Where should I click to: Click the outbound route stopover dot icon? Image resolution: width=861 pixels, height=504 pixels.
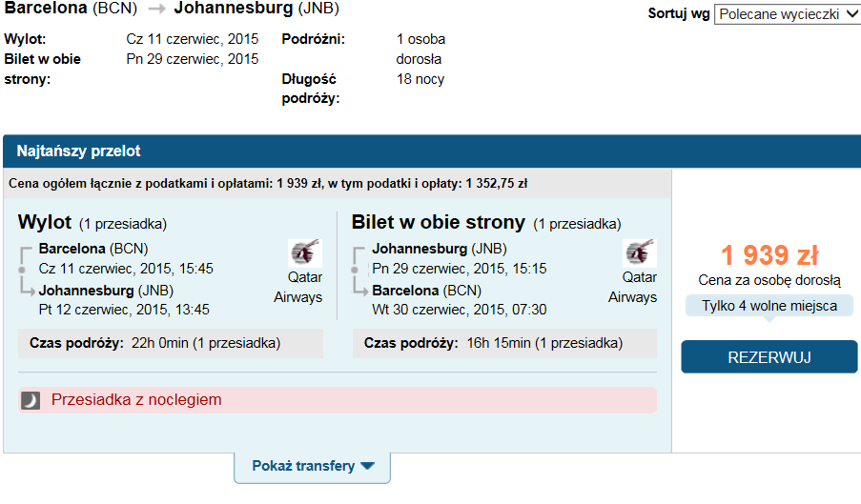point(22,270)
